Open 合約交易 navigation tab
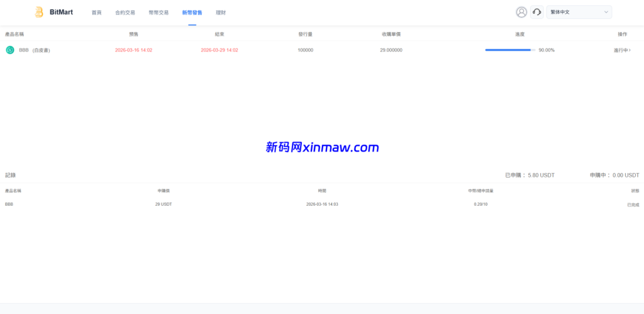Image resolution: width=644 pixels, height=314 pixels. 125,13
